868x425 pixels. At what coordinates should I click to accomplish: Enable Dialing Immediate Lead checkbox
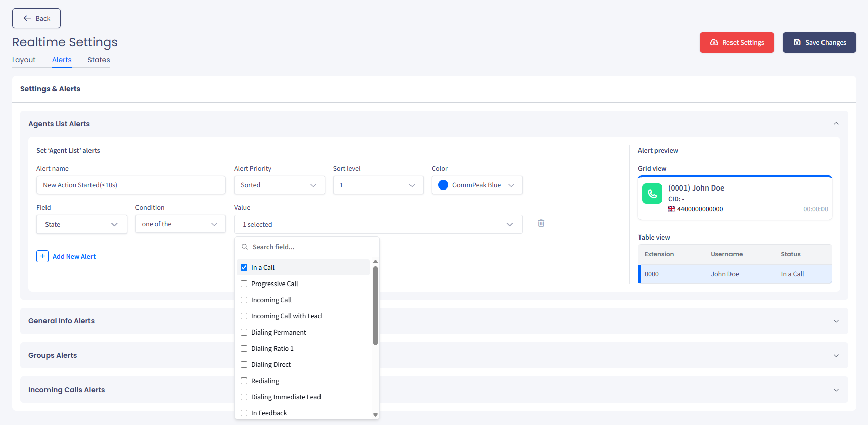[244, 397]
